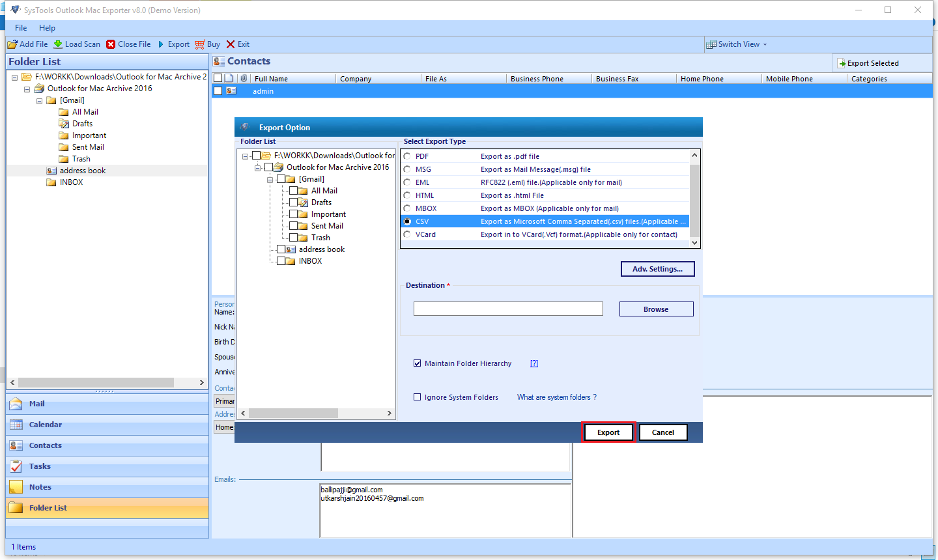Collapse Outlook for Mac Archive 2016 in Export tree
938x560 pixels.
pyautogui.click(x=257, y=168)
